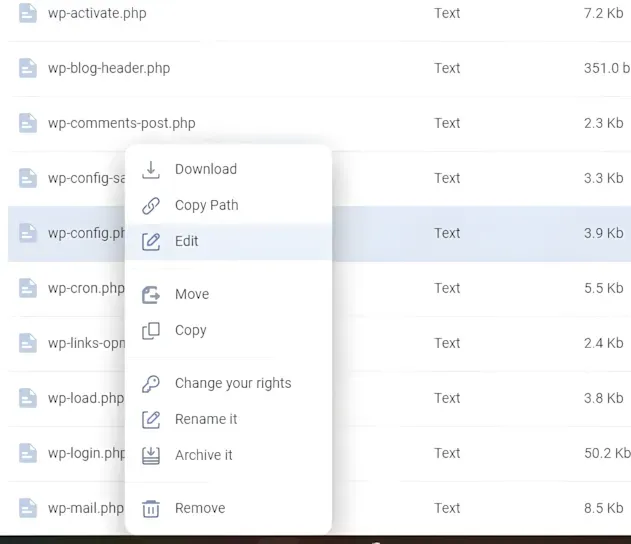Click the wp-links-opml file icon
This screenshot has height=544, width=631.
click(28, 343)
